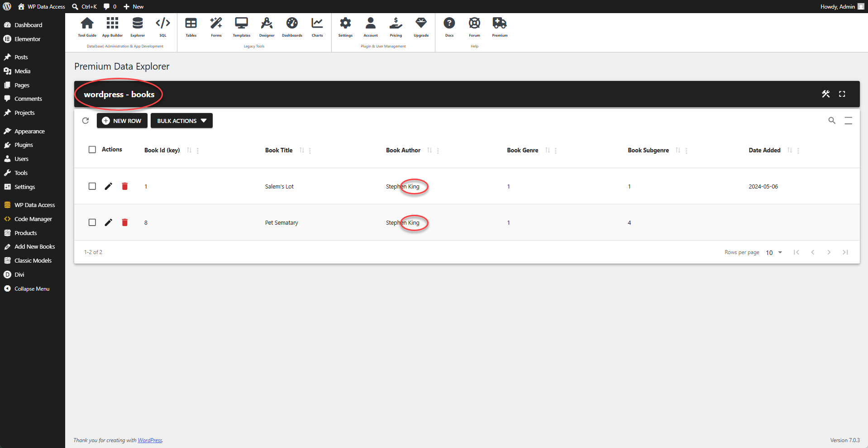Go to first page of results
868x448 pixels.
click(796, 252)
